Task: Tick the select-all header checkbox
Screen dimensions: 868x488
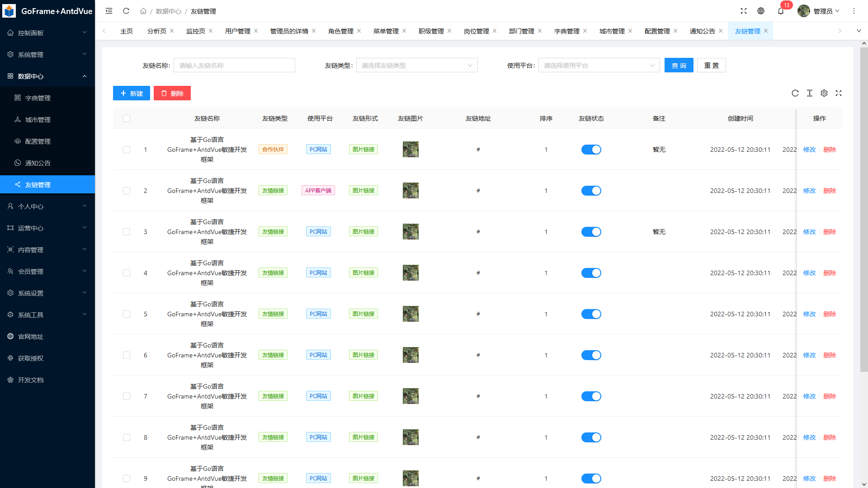Action: click(x=127, y=118)
